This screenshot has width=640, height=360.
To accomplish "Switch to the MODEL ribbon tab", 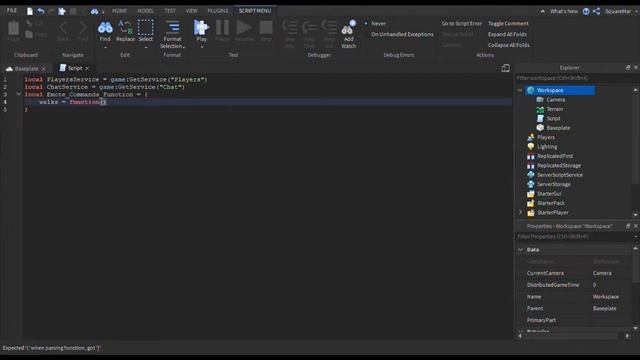I will (x=145, y=11).
